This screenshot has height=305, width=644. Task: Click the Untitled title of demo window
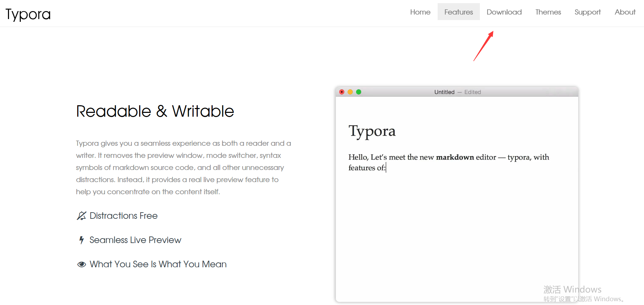click(x=444, y=92)
